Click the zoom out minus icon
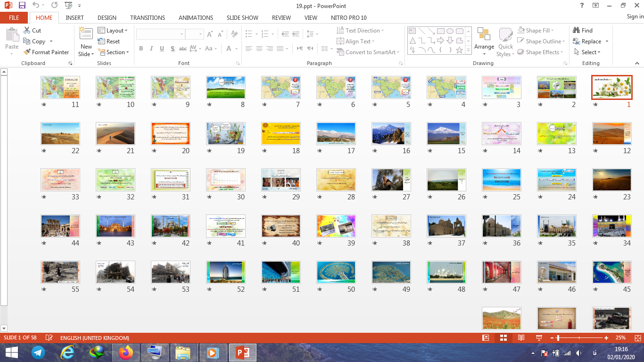Image resolution: width=644 pixels, height=362 pixels. 552,338
